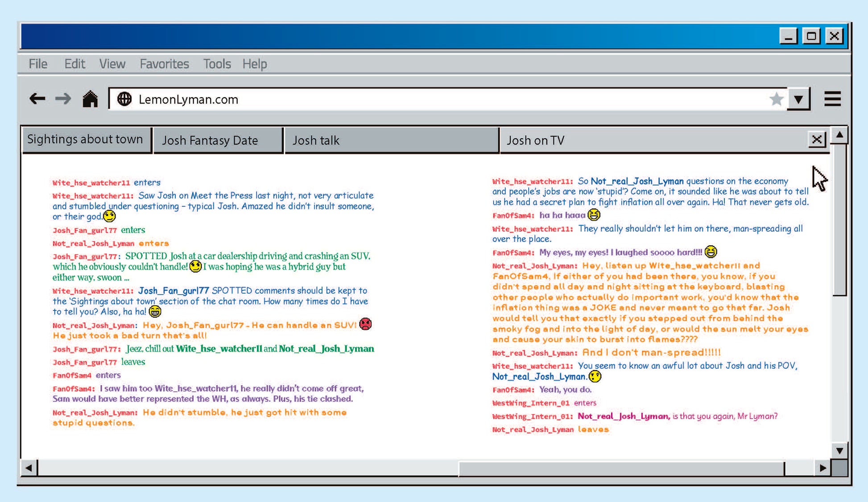
Task: Bookmark page with the star icon
Action: (776, 99)
